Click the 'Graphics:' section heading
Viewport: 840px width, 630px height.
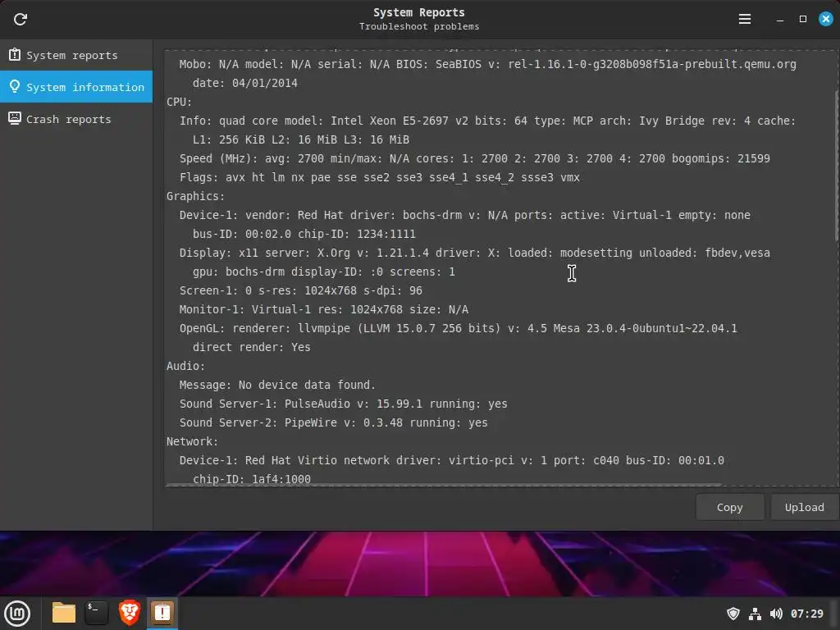pos(195,196)
